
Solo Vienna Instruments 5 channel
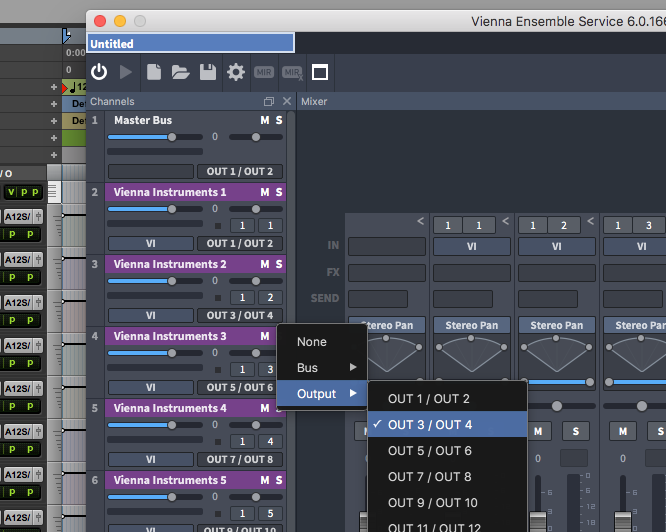click(x=279, y=480)
